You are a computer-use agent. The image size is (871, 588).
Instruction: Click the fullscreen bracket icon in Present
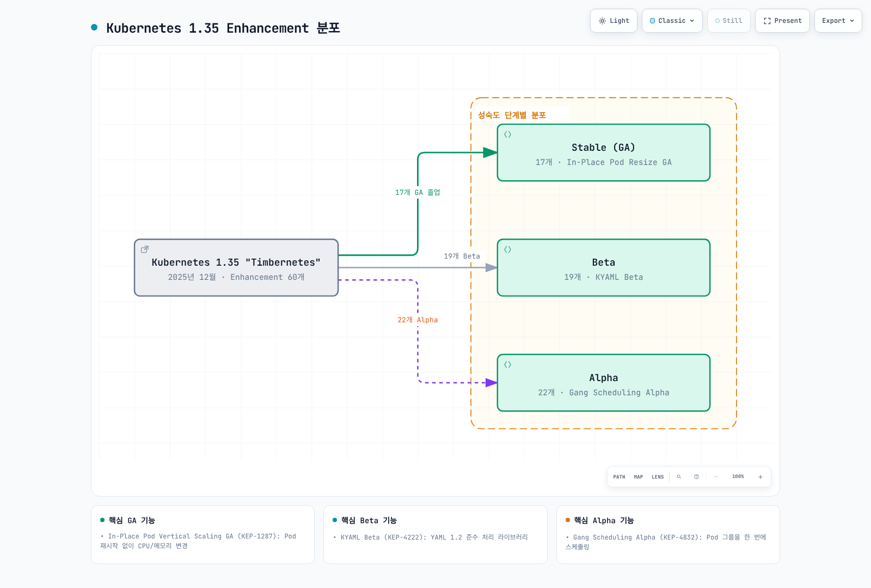tap(767, 21)
